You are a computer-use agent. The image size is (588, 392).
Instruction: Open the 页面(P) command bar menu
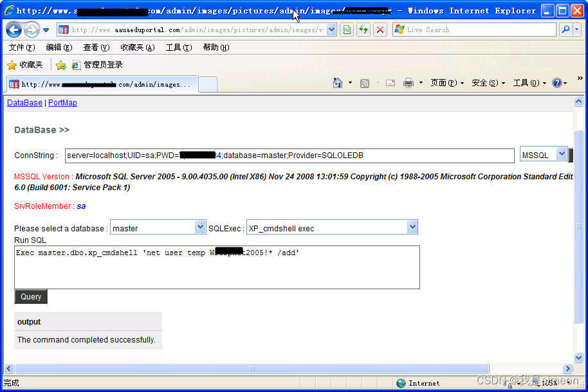(x=447, y=83)
